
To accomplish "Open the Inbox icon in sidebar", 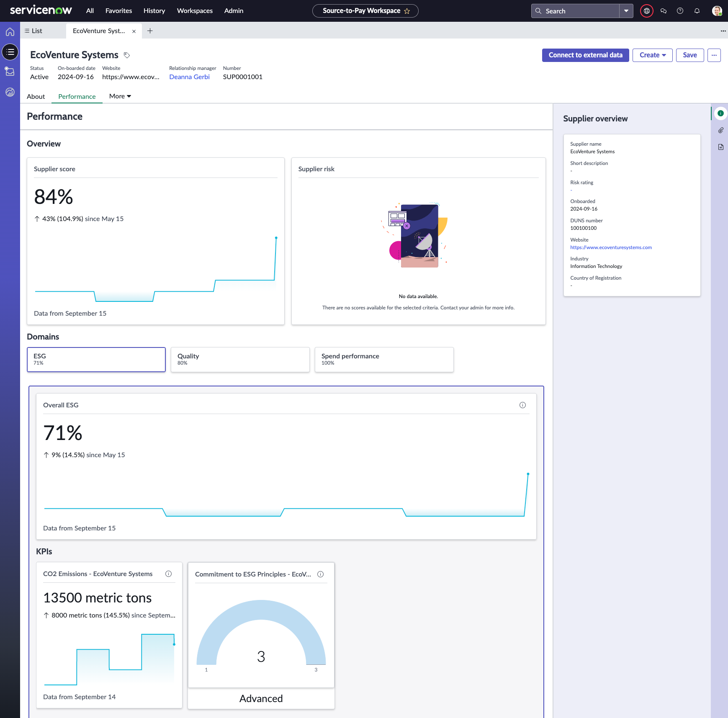I will (x=10, y=72).
